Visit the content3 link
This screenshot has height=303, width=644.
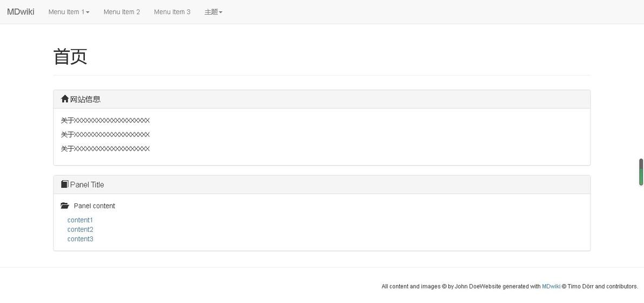pos(80,239)
